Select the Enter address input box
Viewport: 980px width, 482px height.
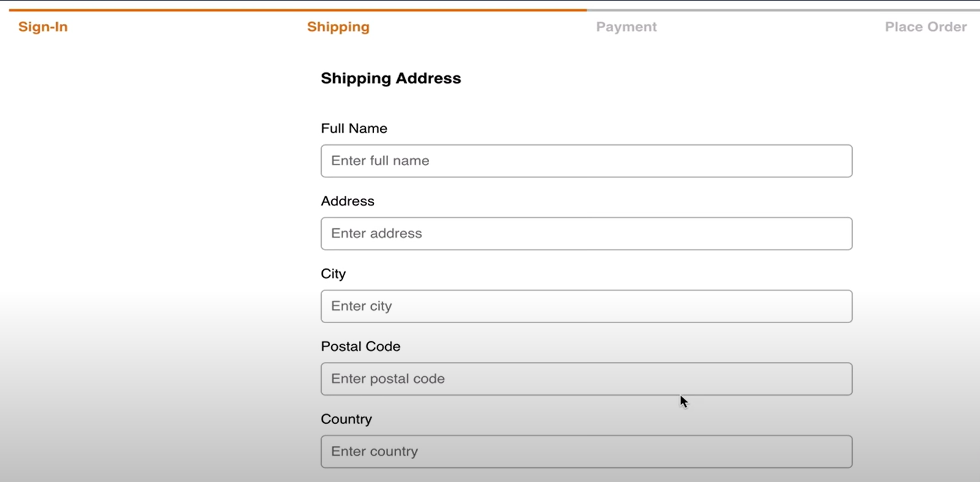click(x=586, y=233)
